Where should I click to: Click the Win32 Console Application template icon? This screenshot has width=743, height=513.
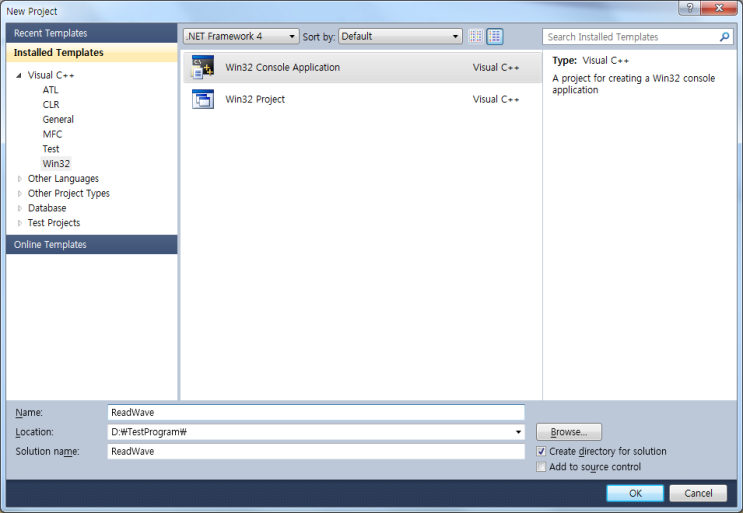(203, 67)
